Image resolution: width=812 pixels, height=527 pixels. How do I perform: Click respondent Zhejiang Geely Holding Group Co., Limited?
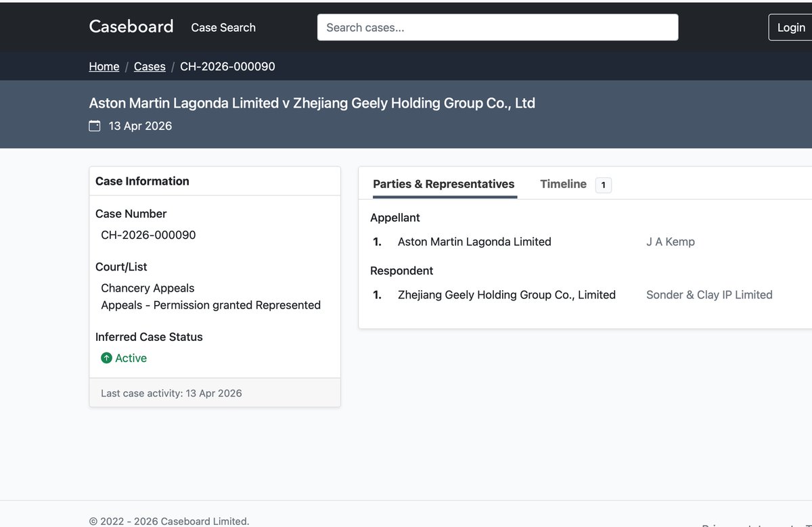pyautogui.click(x=507, y=294)
